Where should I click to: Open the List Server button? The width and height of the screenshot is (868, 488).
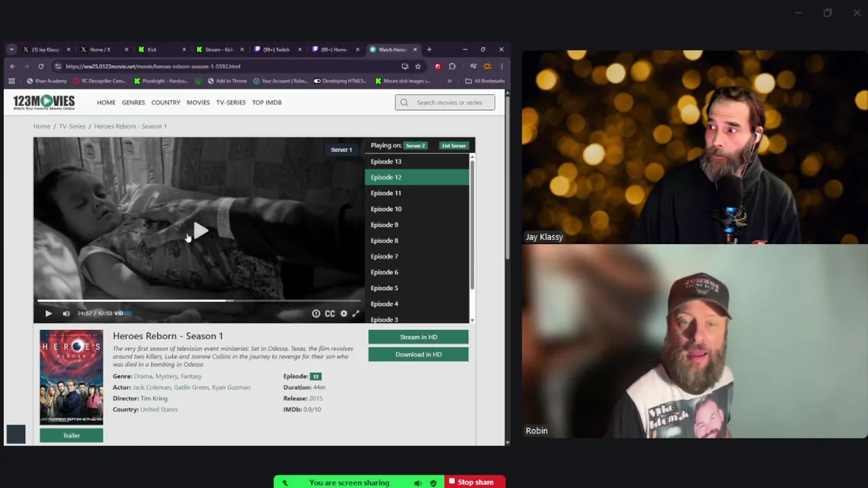click(454, 146)
